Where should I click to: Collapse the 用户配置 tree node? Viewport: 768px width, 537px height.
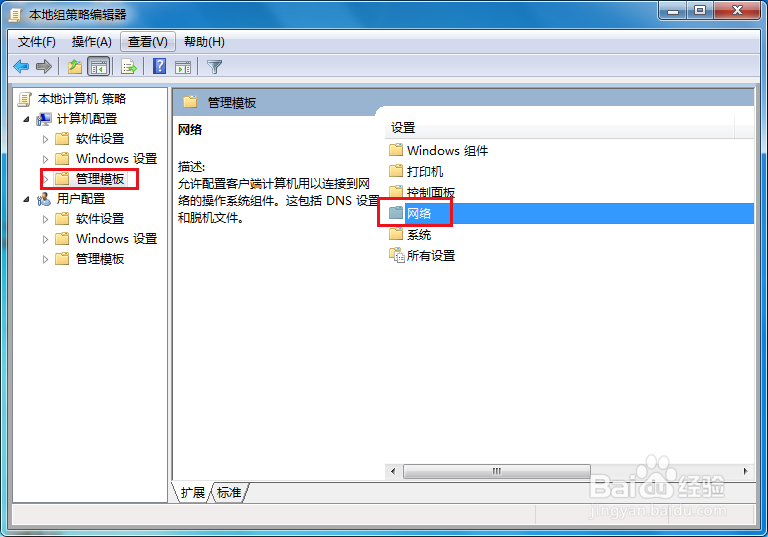pyautogui.click(x=26, y=199)
